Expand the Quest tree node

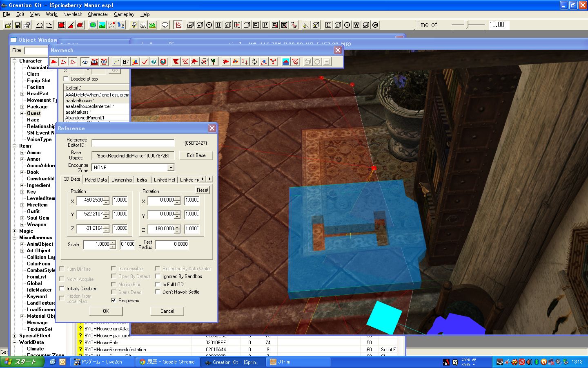point(22,113)
